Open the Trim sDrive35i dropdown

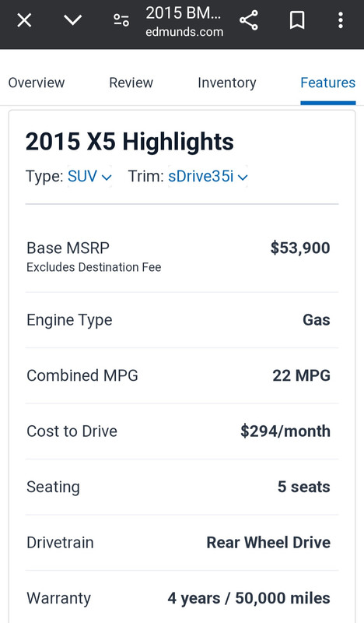208,177
